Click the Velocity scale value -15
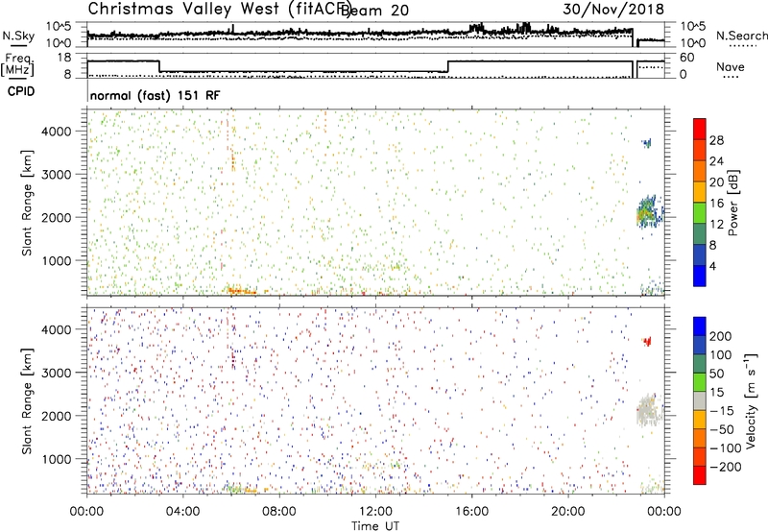Image resolution: width=768 pixels, height=532 pixels. point(722,411)
